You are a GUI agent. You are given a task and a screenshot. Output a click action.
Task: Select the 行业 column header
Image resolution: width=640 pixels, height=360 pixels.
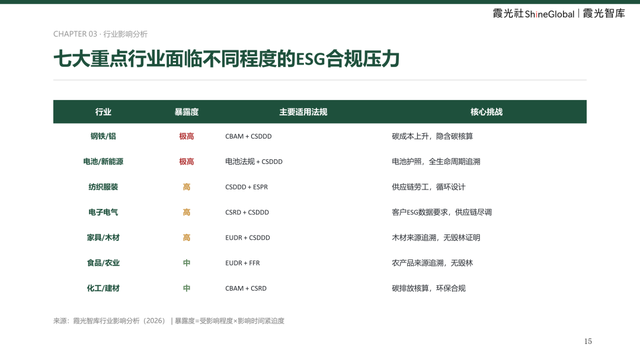click(x=103, y=112)
